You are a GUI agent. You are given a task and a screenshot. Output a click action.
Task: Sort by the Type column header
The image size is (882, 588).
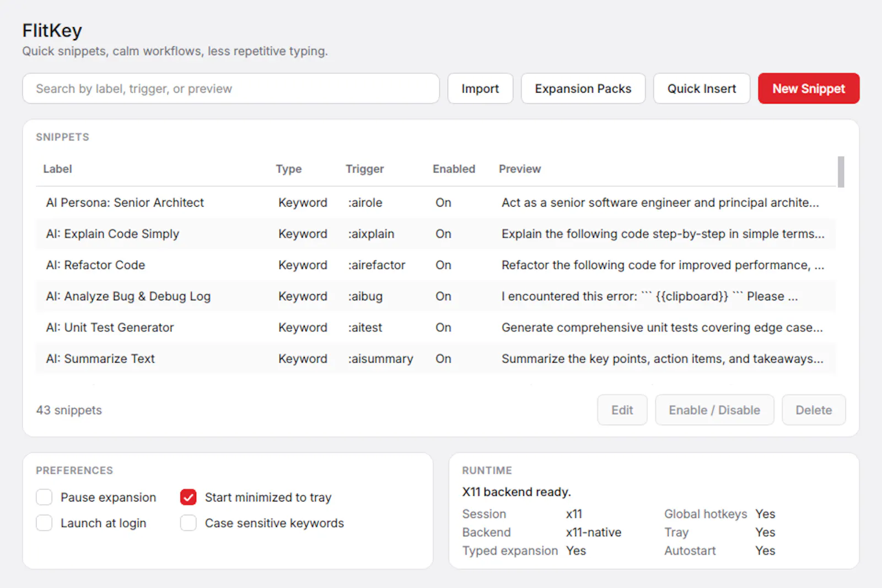click(289, 169)
